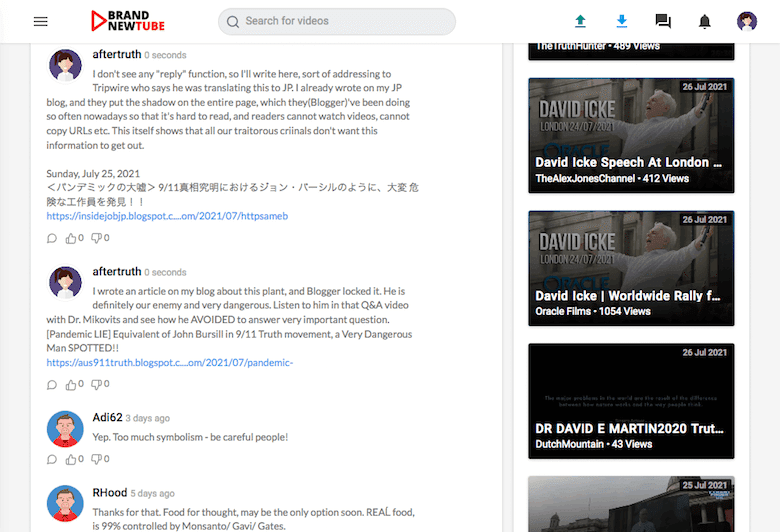
Task: Open David Icke Worldwide Rally video
Action: pyautogui.click(x=631, y=268)
